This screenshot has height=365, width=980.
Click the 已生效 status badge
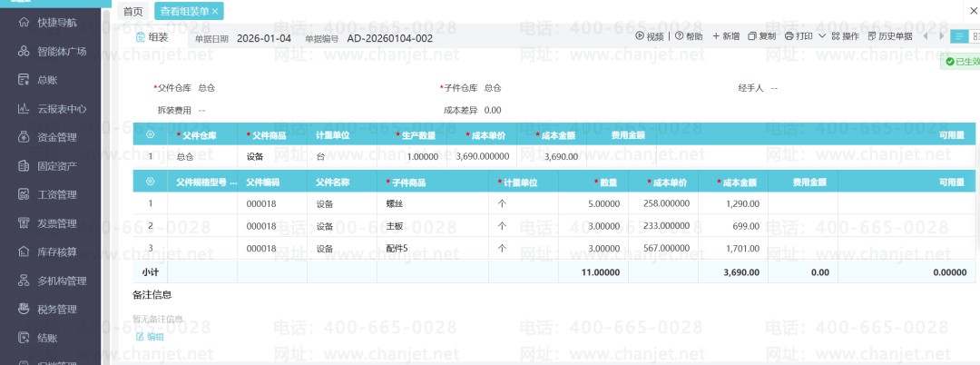[960, 61]
